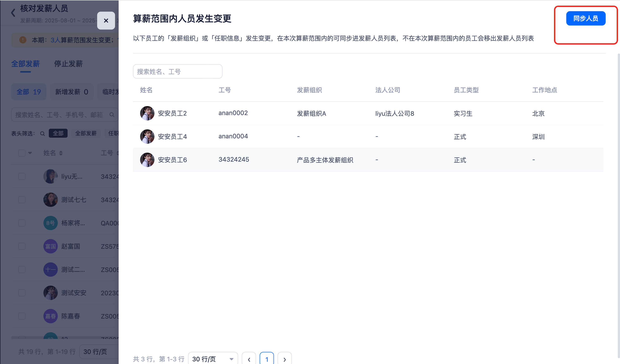Image resolution: width=620 pixels, height=364 pixels.
Task: Click the name 安安员工2
Action: tap(172, 113)
